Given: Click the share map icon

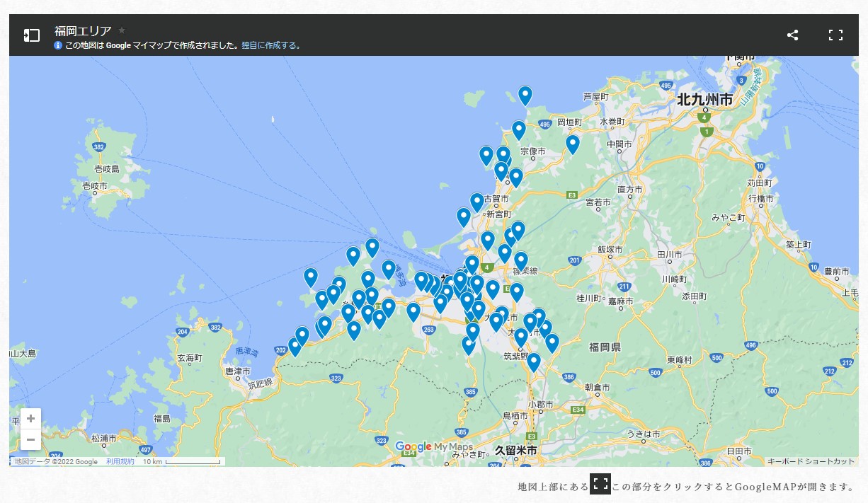Looking at the screenshot, I should pos(793,35).
